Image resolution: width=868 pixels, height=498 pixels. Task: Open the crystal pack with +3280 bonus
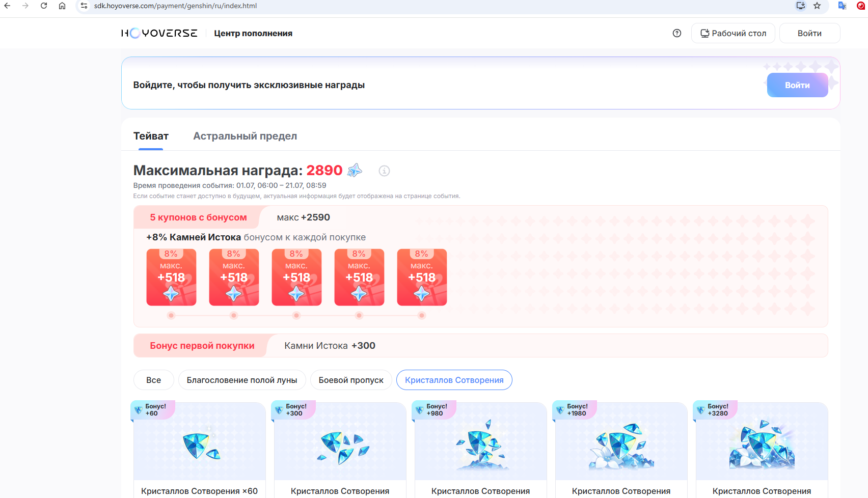click(x=762, y=450)
